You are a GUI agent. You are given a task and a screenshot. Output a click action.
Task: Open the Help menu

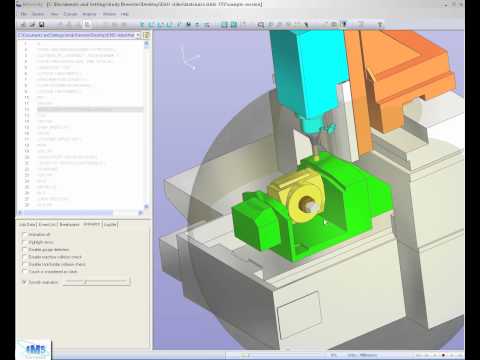(125, 14)
